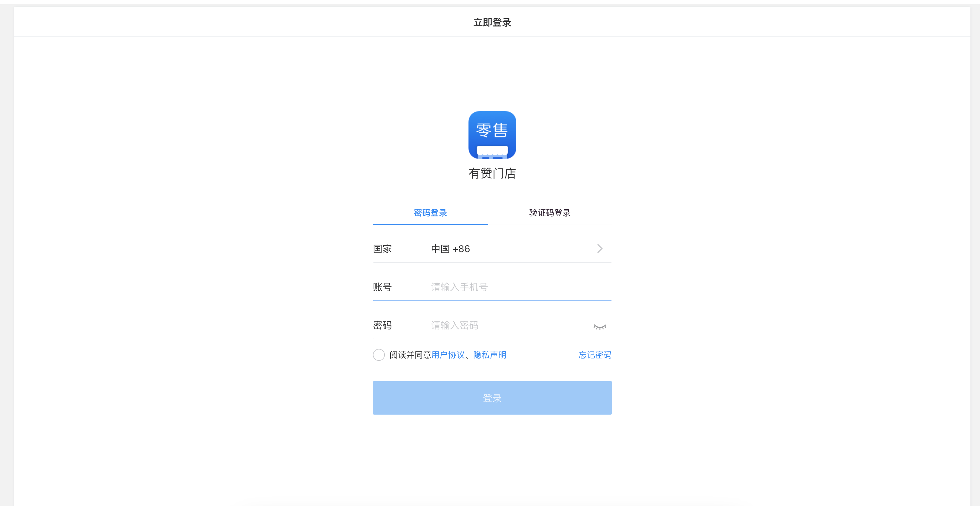This screenshot has width=980, height=506.
Task: Click the 国家 country selection row
Action: (x=382, y=249)
